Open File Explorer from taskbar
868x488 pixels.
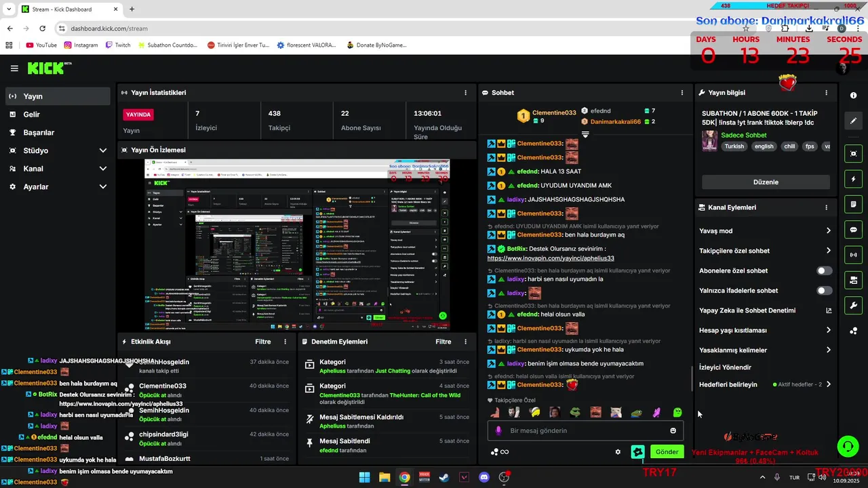coord(384,477)
